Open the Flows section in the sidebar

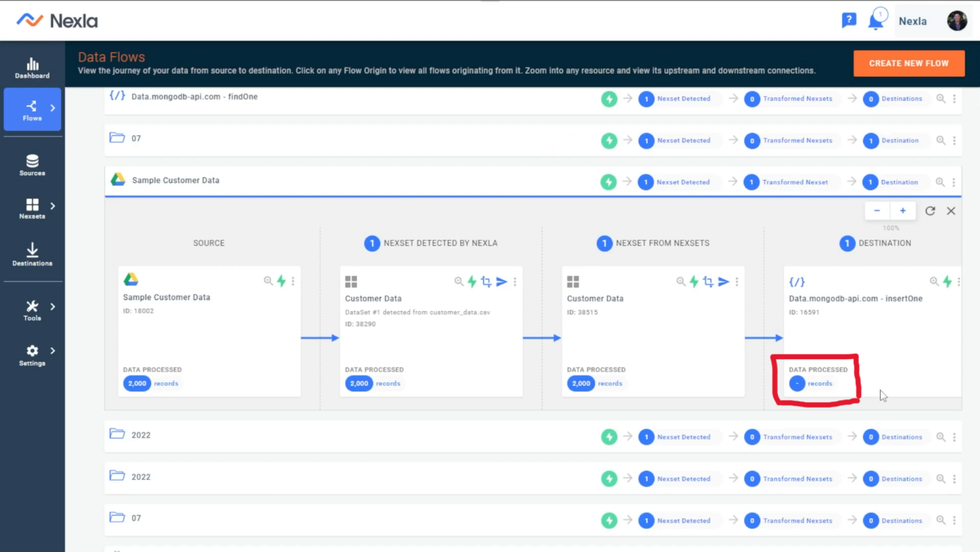(32, 109)
